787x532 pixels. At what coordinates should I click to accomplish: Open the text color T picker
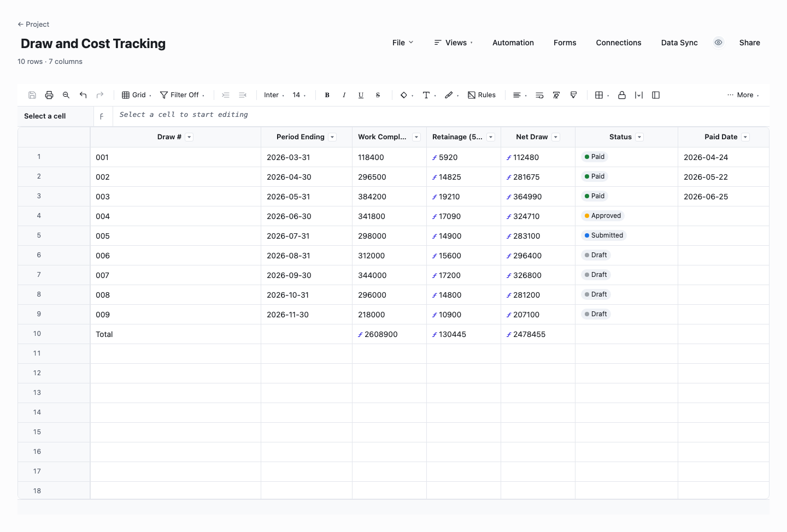click(x=429, y=95)
